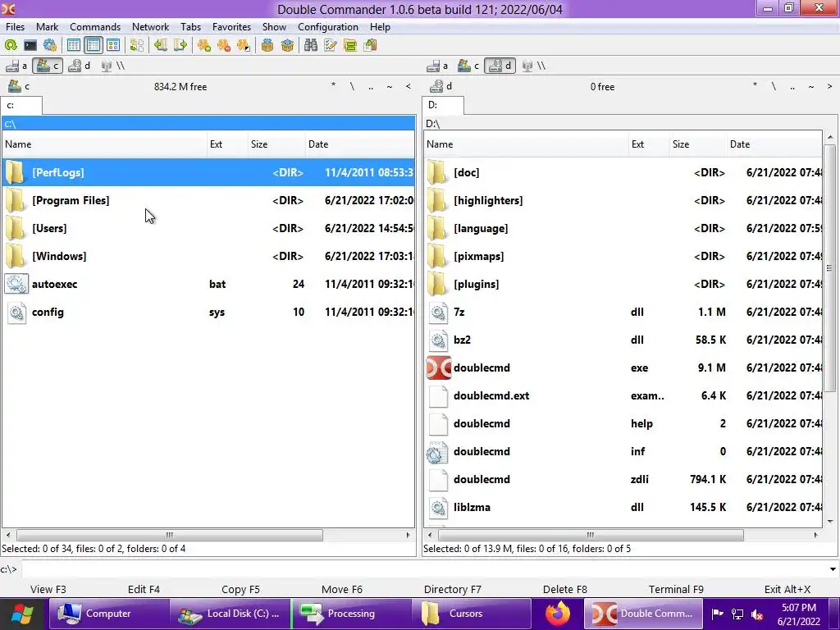Click the Refresh toolbar icon
The width and height of the screenshot is (840, 630).
point(11,46)
